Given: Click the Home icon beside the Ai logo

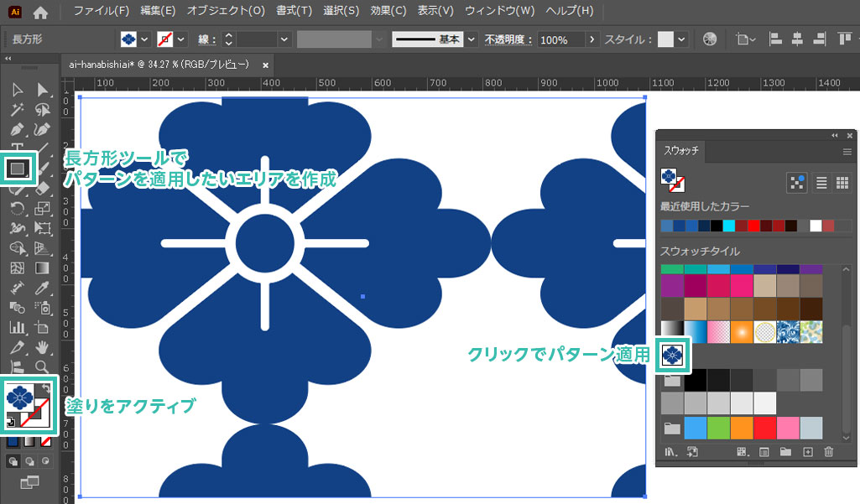Looking at the screenshot, I should tap(40, 12).
